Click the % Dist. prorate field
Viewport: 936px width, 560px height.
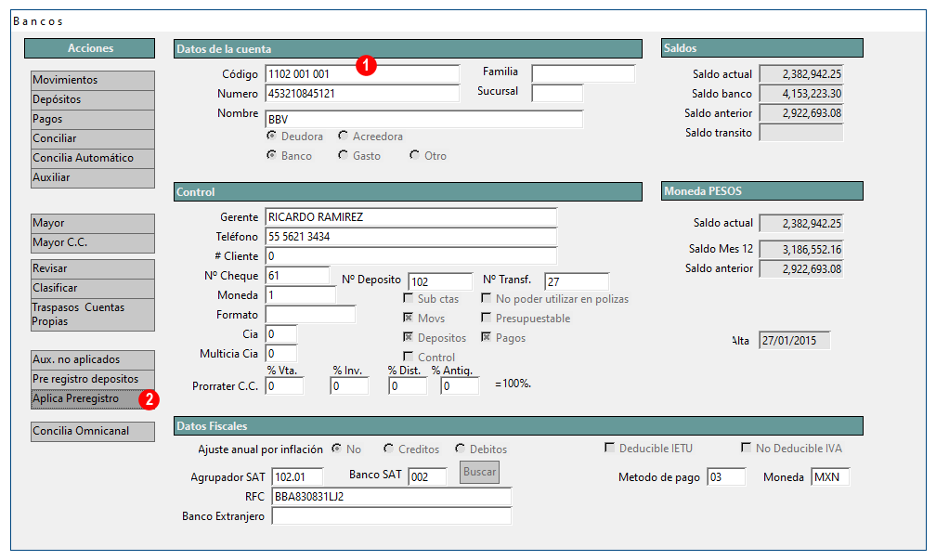408,386
